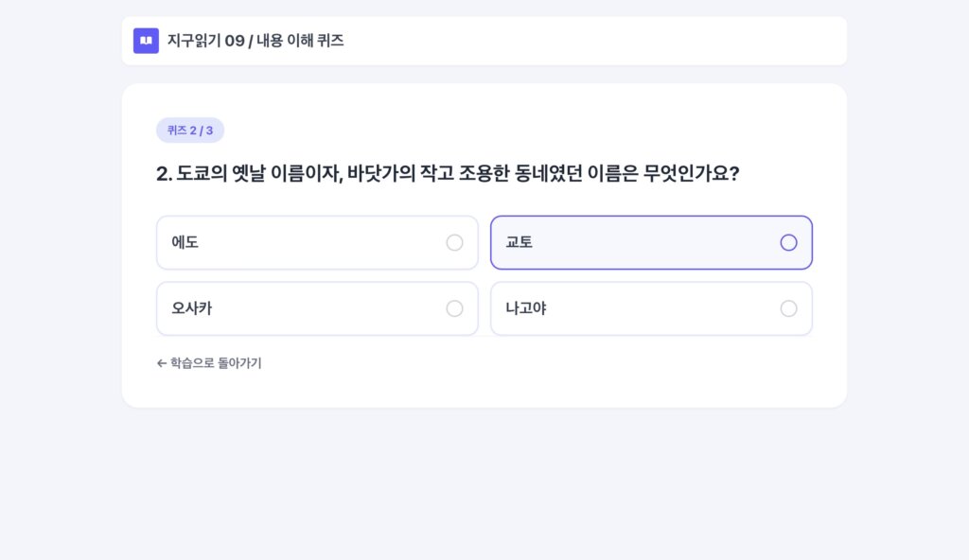Go back via 학습으로 돌아가기 link

click(x=209, y=363)
